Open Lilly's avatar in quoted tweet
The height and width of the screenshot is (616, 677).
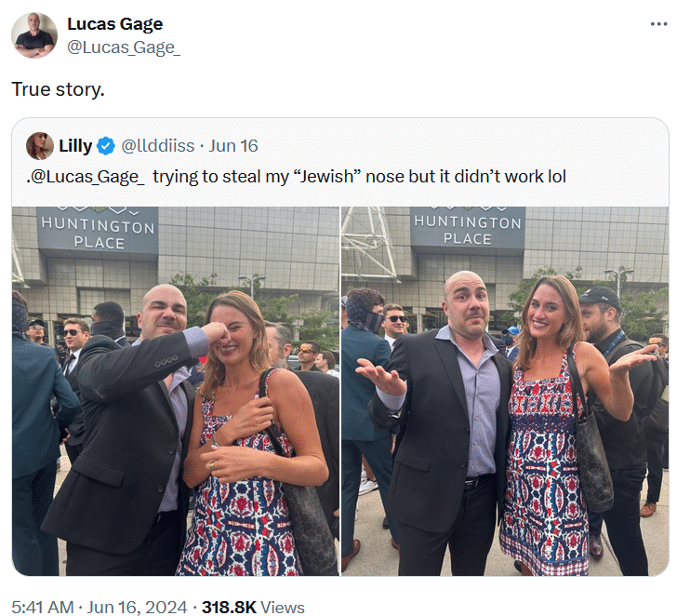click(40, 146)
